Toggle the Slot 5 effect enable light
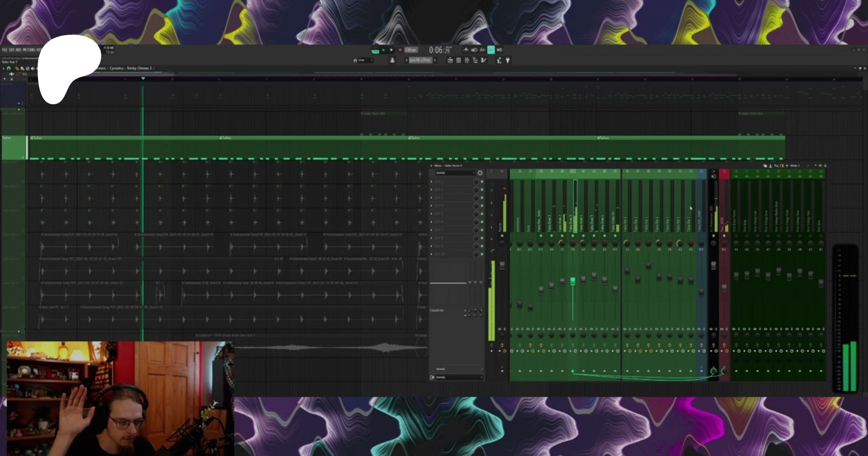The width and height of the screenshot is (868, 456). pos(482,214)
